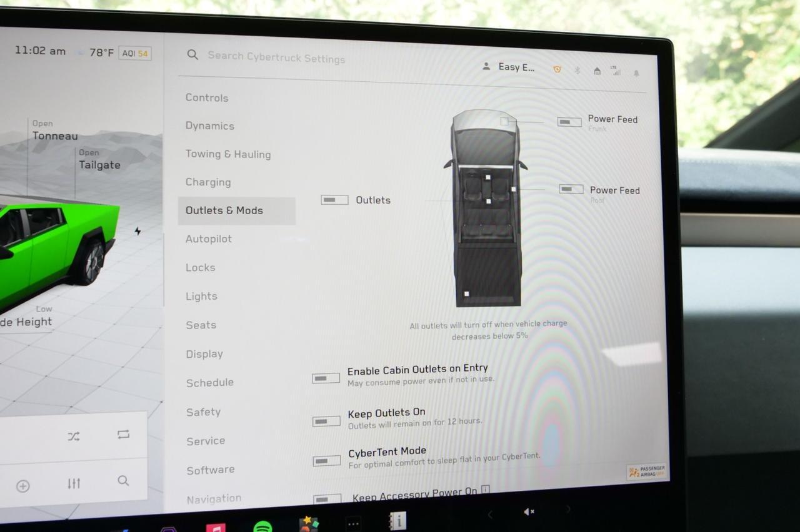Screen dimensions: 800x532
Task: Tap the search magnifier in settings bar
Action: [x=192, y=55]
